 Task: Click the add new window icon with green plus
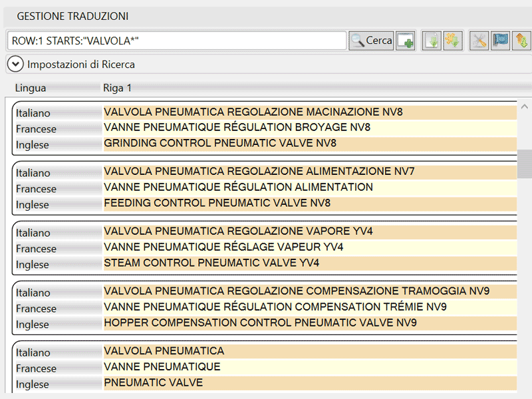tap(406, 41)
